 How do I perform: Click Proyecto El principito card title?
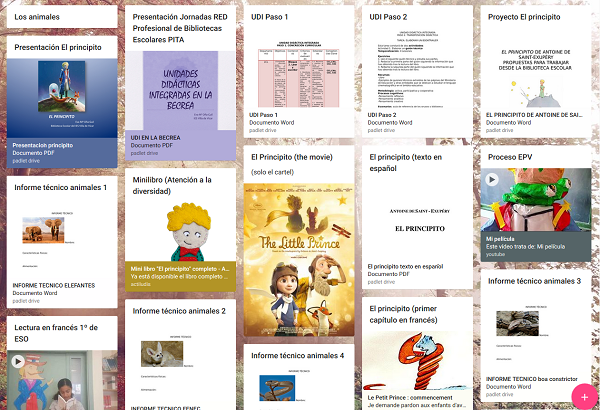tap(524, 17)
